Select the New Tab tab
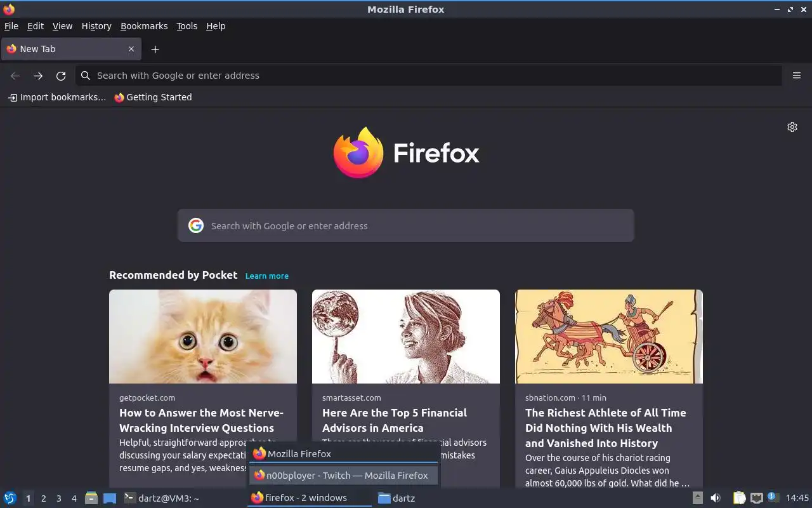The image size is (812, 508). [71, 49]
